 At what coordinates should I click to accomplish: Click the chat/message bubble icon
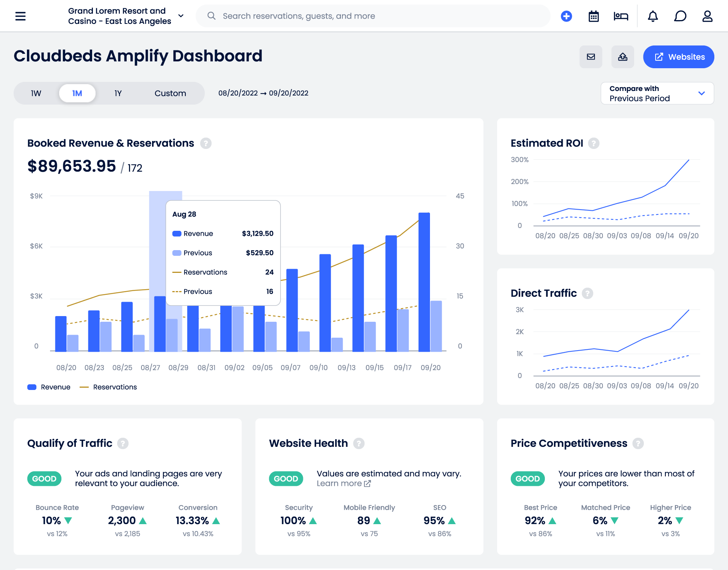(680, 16)
